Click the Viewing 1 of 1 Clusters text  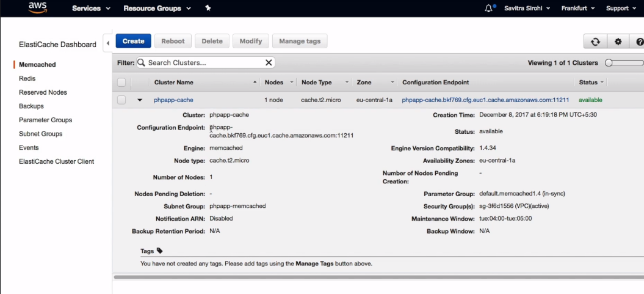(x=563, y=63)
